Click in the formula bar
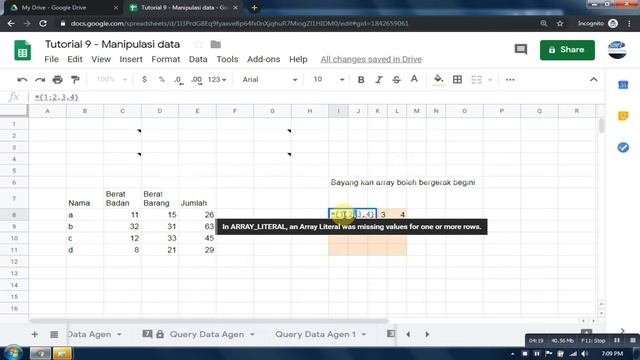 click(314, 97)
